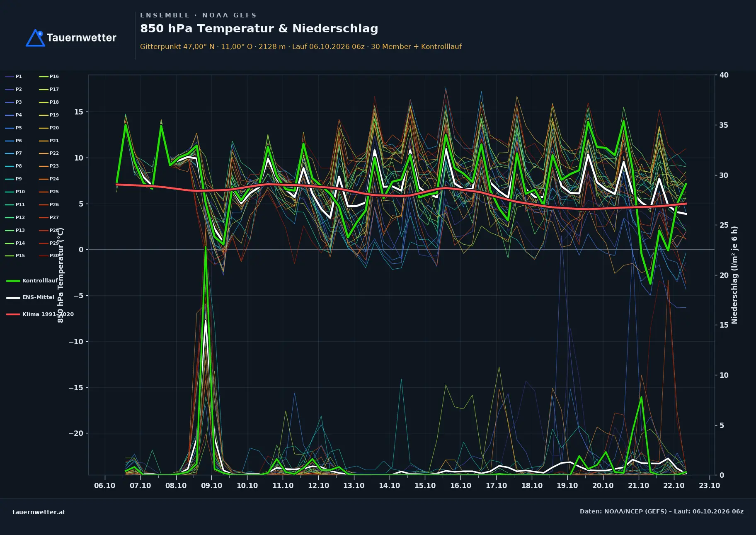756x535 pixels.
Task: Select the P1 legend entry
Action: pos(14,77)
